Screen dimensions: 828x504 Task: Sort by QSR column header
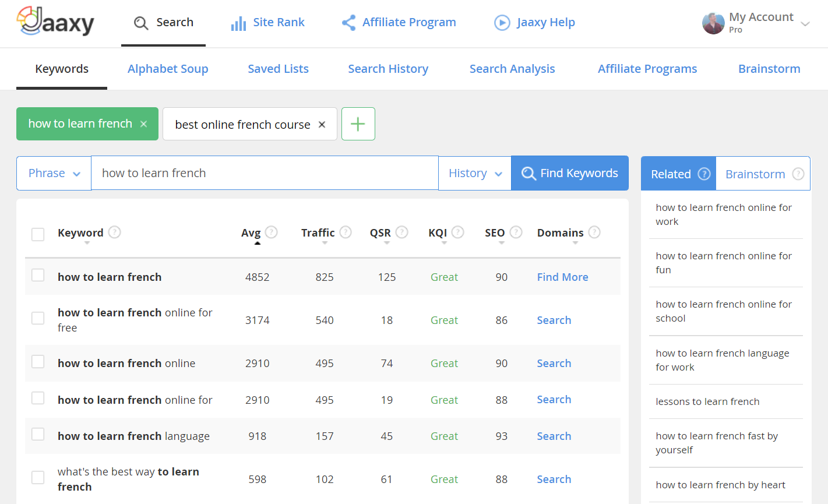380,232
